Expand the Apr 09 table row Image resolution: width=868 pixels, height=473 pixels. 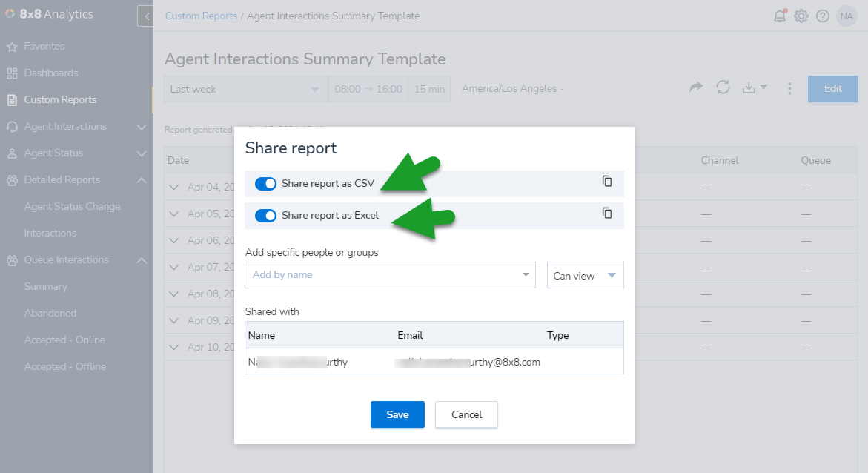(173, 321)
